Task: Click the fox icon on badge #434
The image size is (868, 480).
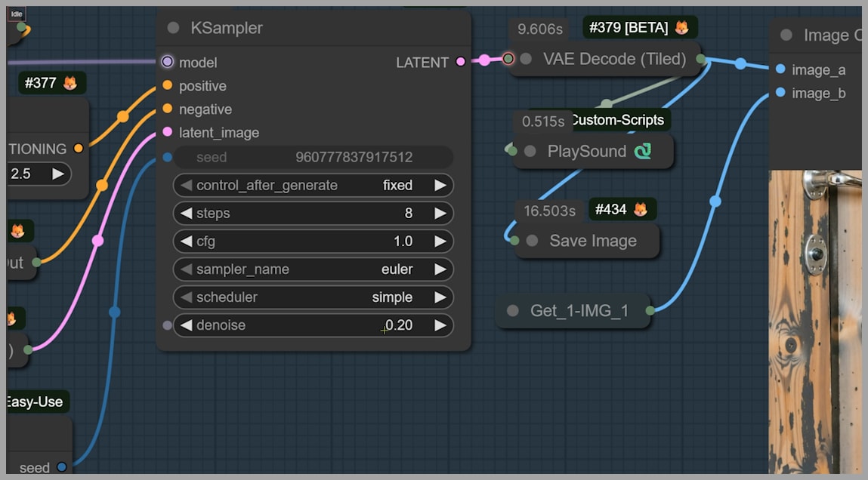Action: pyautogui.click(x=640, y=210)
